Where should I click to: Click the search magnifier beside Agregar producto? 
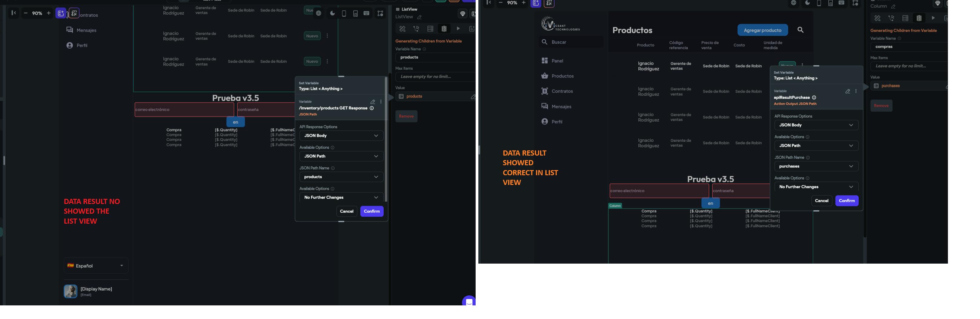(801, 30)
